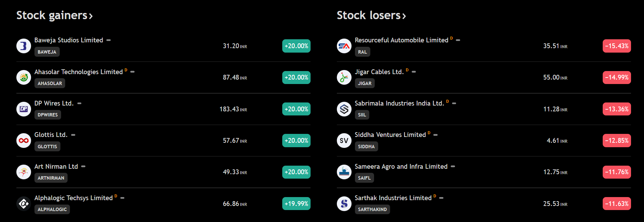Open the Stock gainers list
Screen dimensions: 644x222
point(54,15)
